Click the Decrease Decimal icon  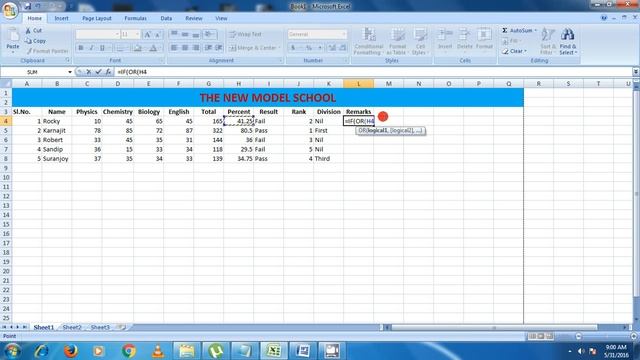pos(343,48)
